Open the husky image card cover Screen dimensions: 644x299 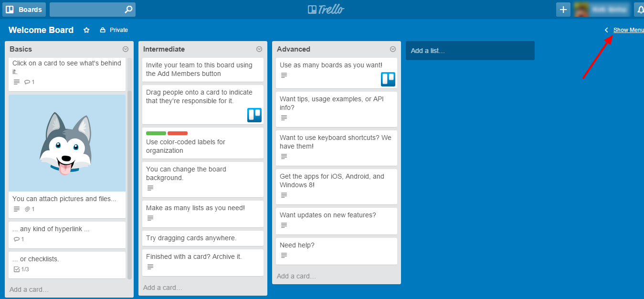[x=67, y=143]
